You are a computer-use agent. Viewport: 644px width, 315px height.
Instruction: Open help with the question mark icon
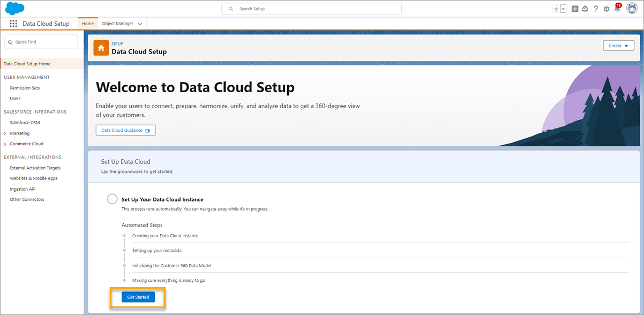click(595, 9)
